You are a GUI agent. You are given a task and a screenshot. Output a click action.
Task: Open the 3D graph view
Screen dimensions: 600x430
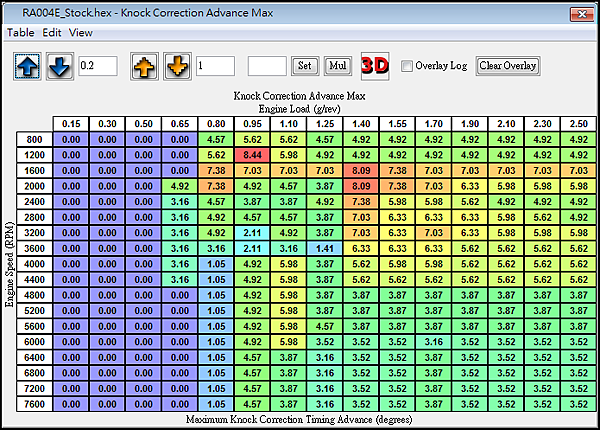375,66
